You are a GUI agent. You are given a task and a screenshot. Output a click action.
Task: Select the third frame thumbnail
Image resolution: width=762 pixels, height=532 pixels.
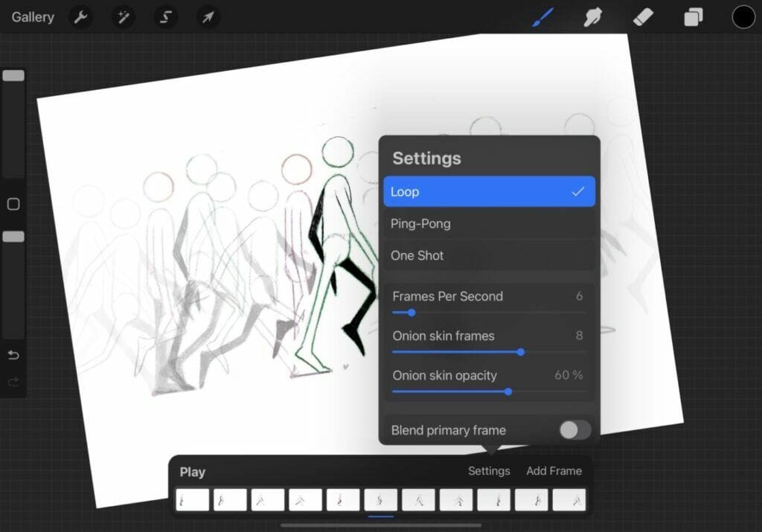(268, 500)
